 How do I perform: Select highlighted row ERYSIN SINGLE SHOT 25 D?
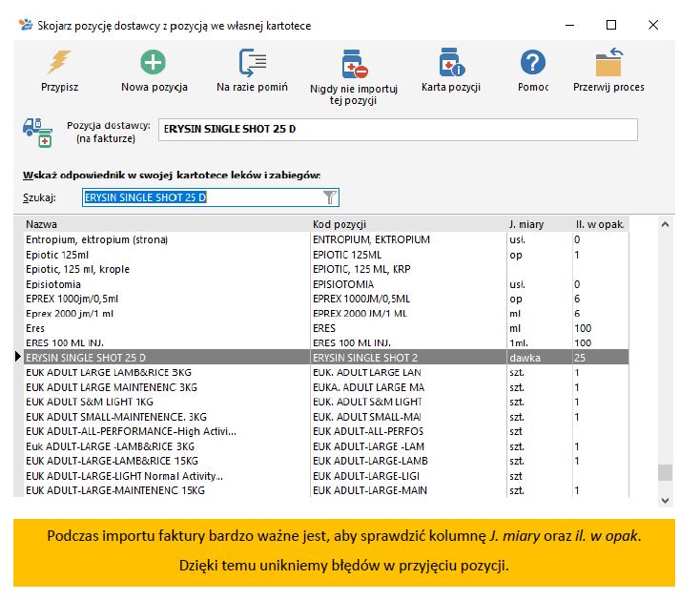(x=326, y=358)
